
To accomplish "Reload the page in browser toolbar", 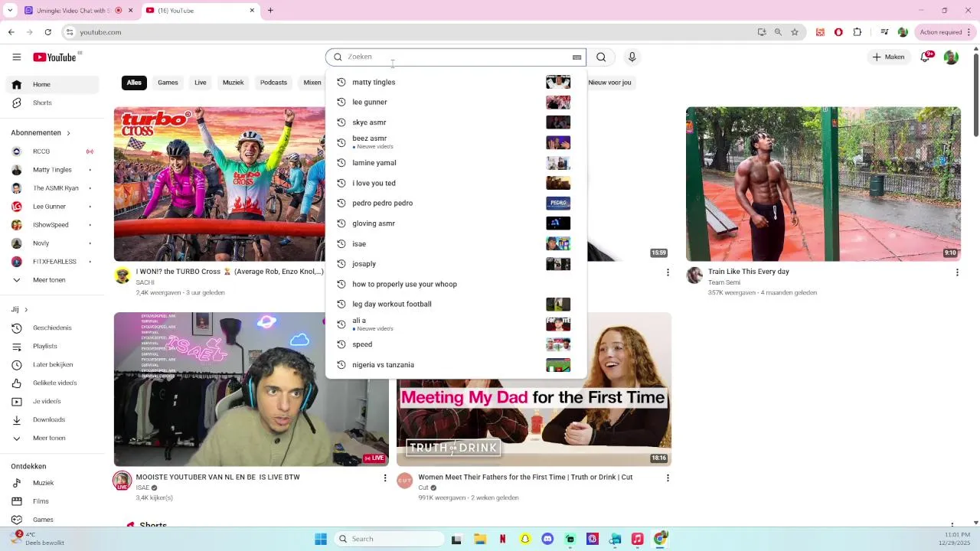I will pyautogui.click(x=47, y=32).
